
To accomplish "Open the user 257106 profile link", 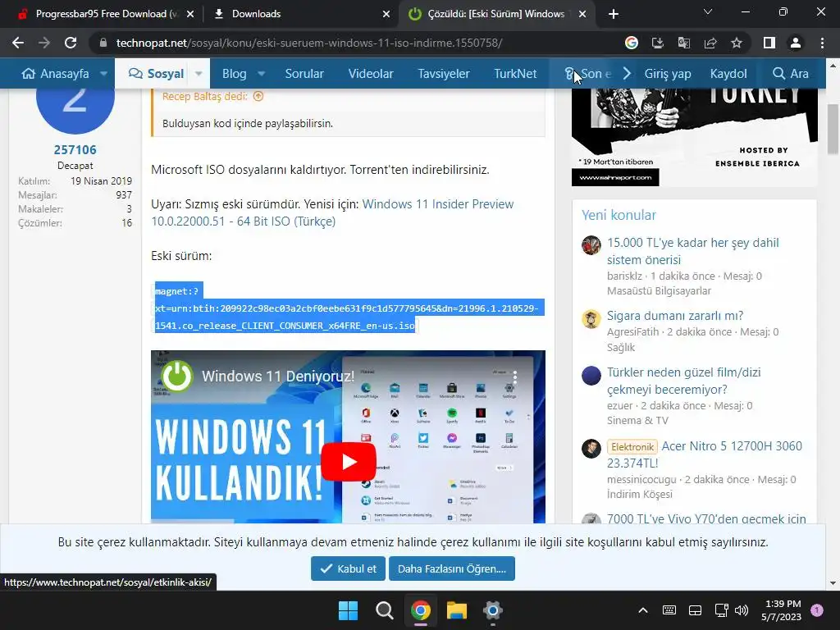I will click(75, 149).
